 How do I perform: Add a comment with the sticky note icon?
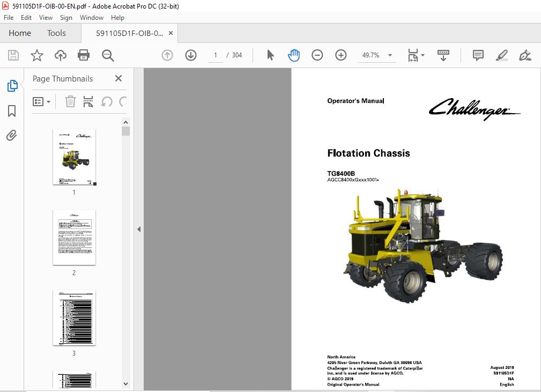(x=478, y=55)
